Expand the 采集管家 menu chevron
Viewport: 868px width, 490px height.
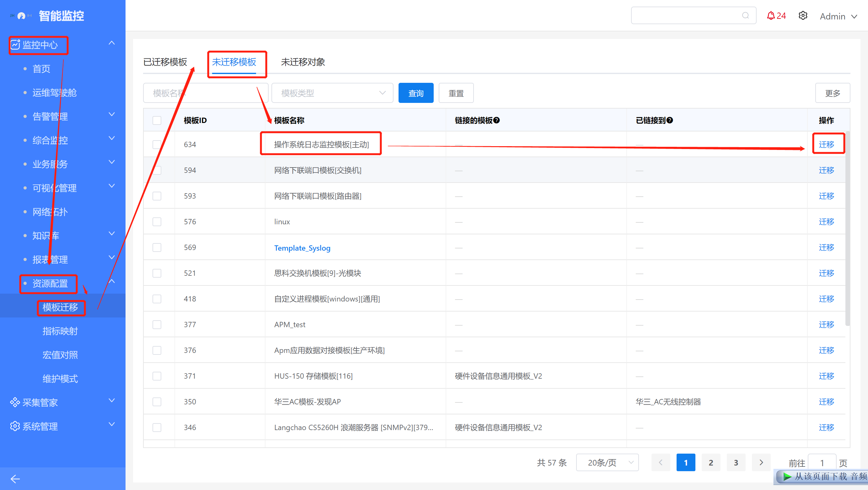[x=112, y=401]
